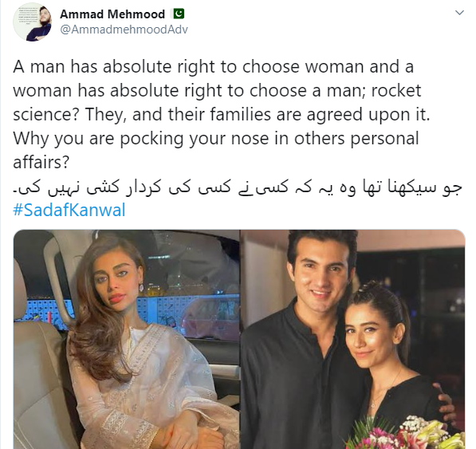Click the line "woman has absolute right to choose"
This screenshot has width=476, height=449.
tap(217, 90)
